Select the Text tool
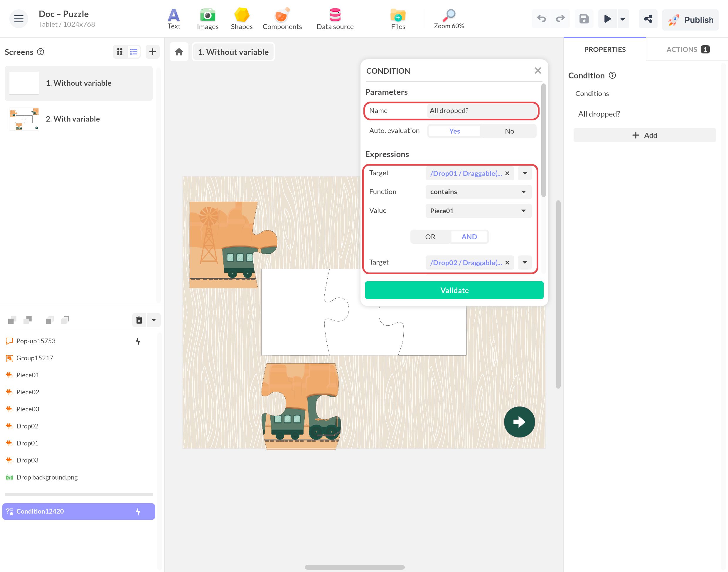Viewport: 728px width, 572px height. (174, 19)
